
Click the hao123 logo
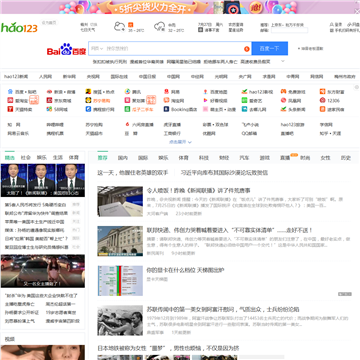coord(19,27)
